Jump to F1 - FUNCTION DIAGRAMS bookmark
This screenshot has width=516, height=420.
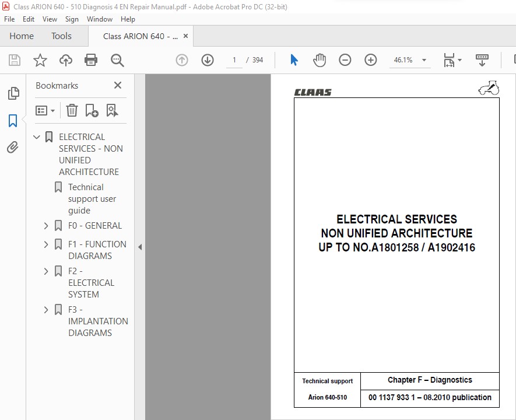point(97,250)
